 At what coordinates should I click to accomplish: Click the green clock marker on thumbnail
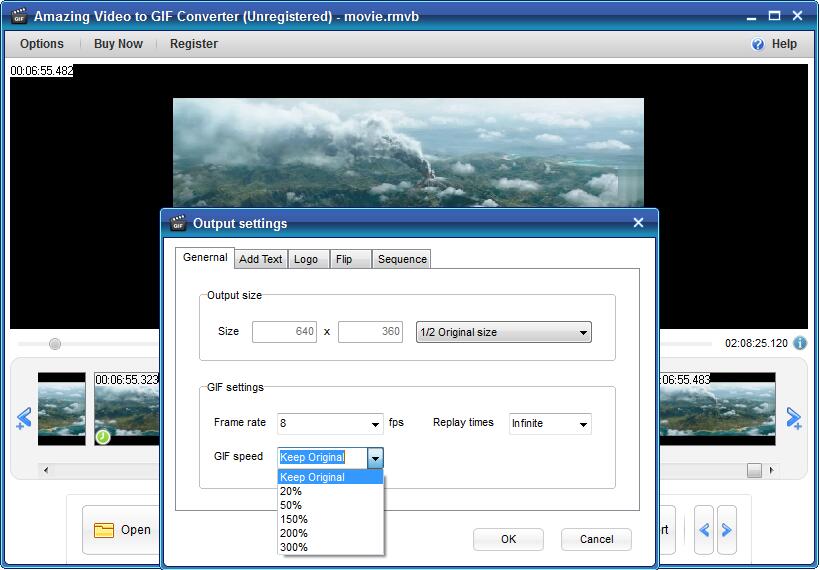point(103,437)
